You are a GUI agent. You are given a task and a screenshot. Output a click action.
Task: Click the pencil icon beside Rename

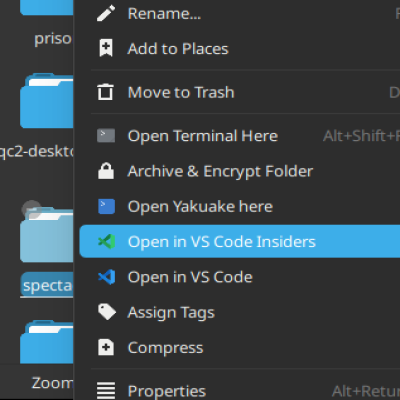(106, 13)
